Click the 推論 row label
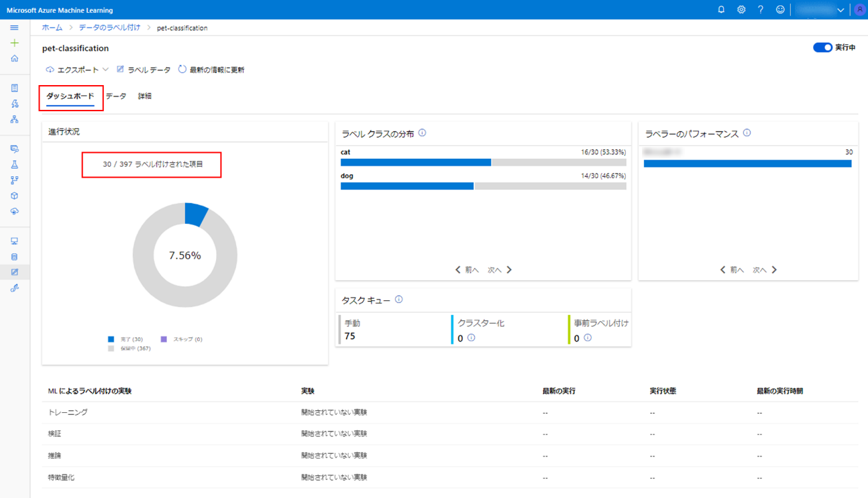The width and height of the screenshot is (868, 498). 55,456
